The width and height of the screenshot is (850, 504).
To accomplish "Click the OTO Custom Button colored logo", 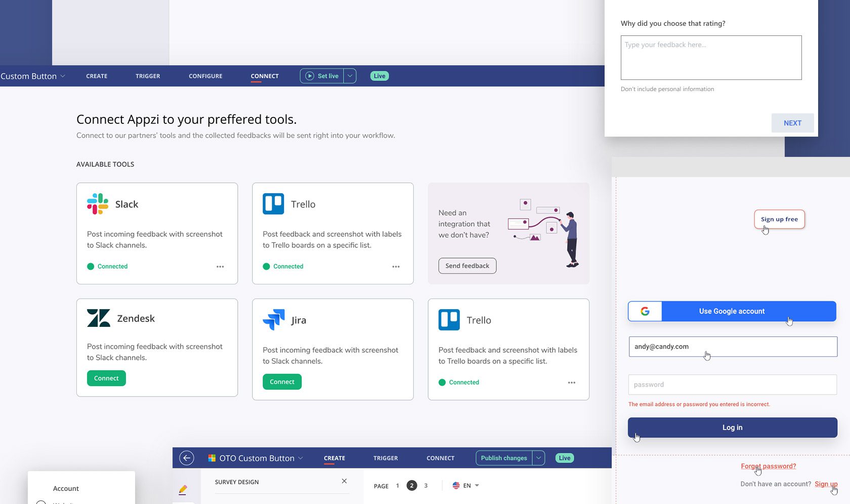I will [x=212, y=458].
